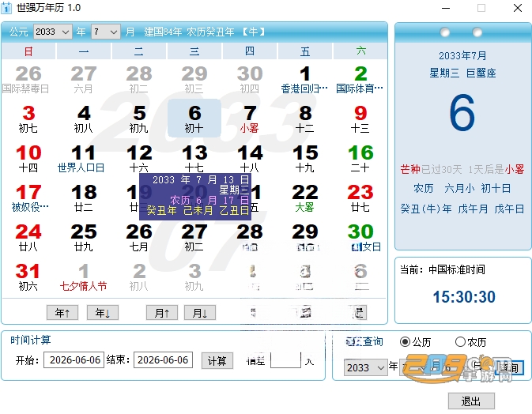Click the calendar app icon in title bar
Viewport: 532px width, 414px height.
pos(6,8)
